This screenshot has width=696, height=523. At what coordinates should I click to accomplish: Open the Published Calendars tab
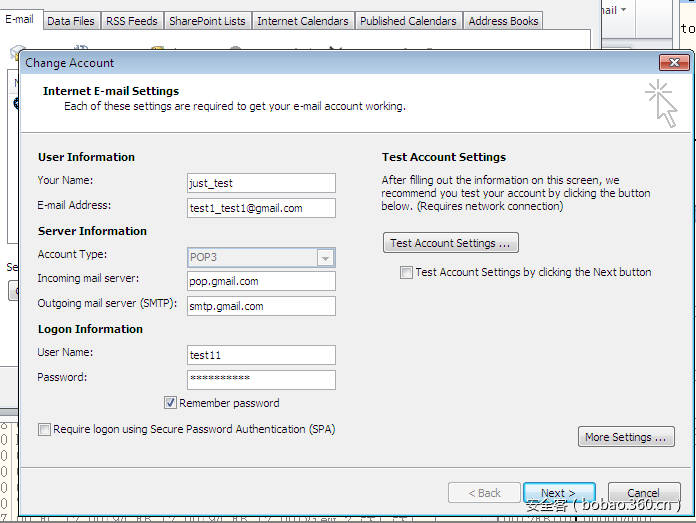408,20
